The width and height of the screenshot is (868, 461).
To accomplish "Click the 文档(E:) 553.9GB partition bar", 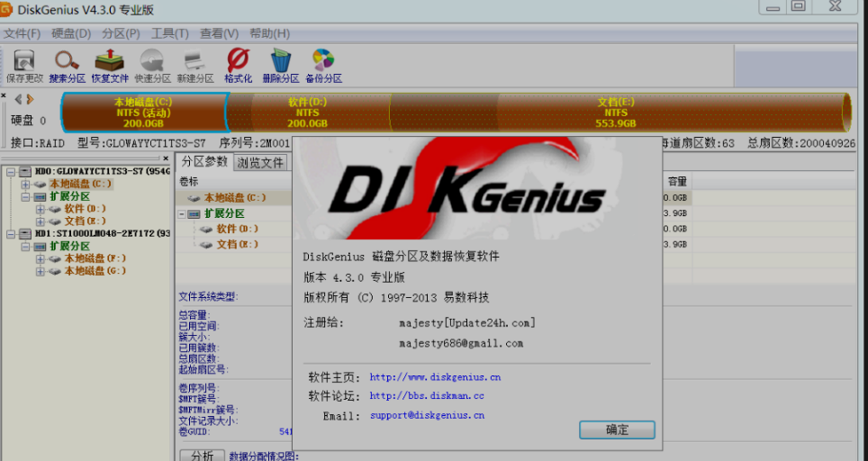I will tap(619, 113).
